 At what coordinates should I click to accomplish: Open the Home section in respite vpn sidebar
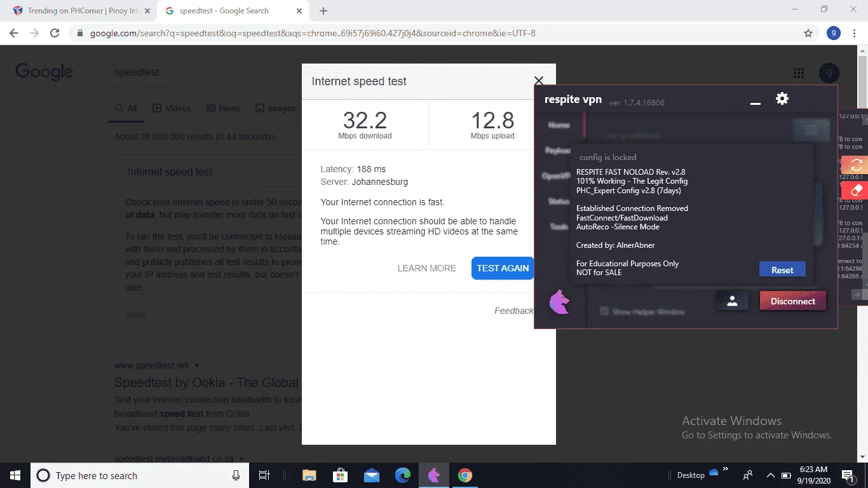559,125
